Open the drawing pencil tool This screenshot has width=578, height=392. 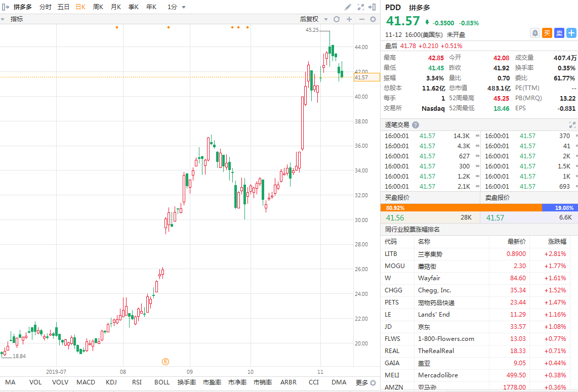point(348,7)
